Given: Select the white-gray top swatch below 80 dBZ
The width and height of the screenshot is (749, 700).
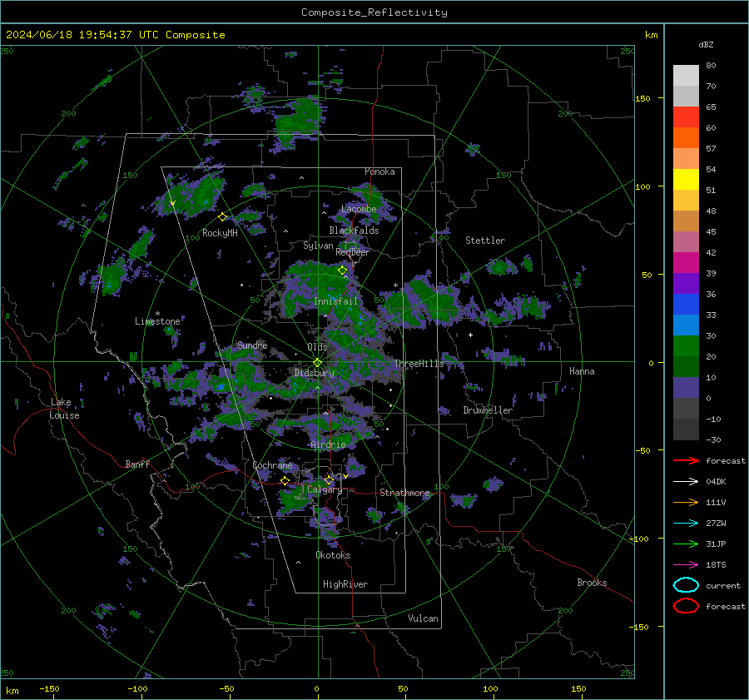Looking at the screenshot, I should click(686, 76).
